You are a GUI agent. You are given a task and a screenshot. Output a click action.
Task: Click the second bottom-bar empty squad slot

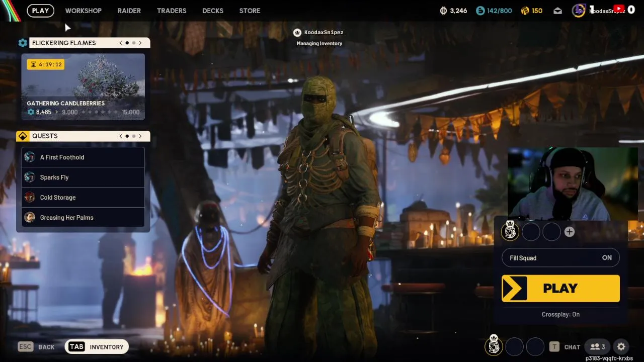[x=514, y=346]
